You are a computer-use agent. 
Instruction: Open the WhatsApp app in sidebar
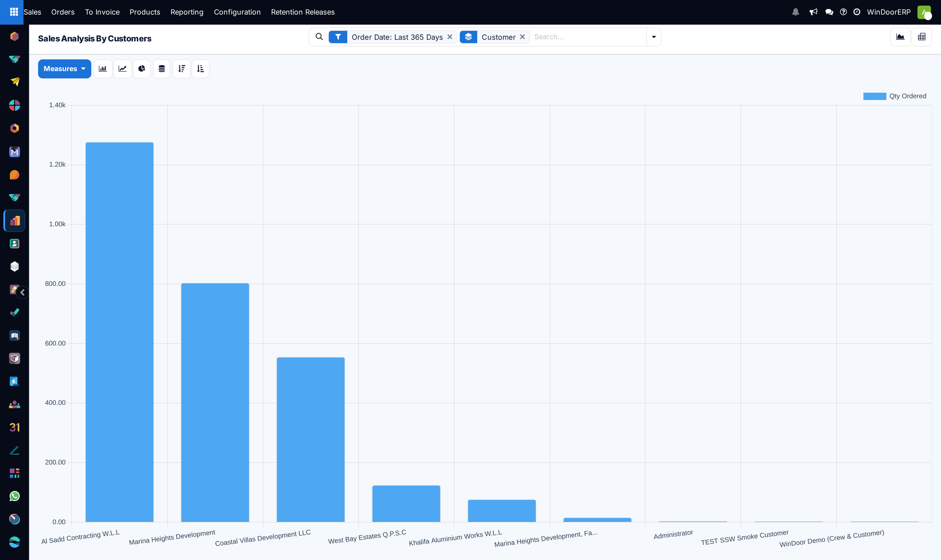pos(14,496)
